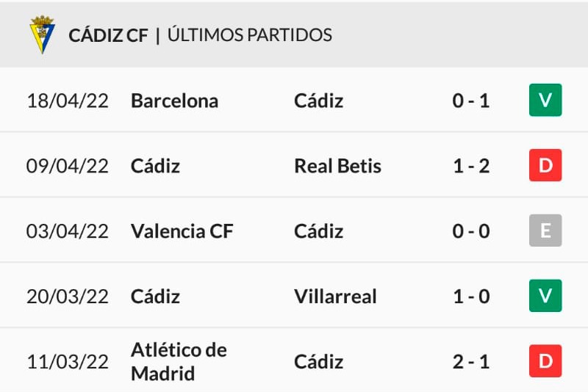Select the 1 - 2 score result
Viewport: 588px width, 392px height.
pyautogui.click(x=471, y=166)
